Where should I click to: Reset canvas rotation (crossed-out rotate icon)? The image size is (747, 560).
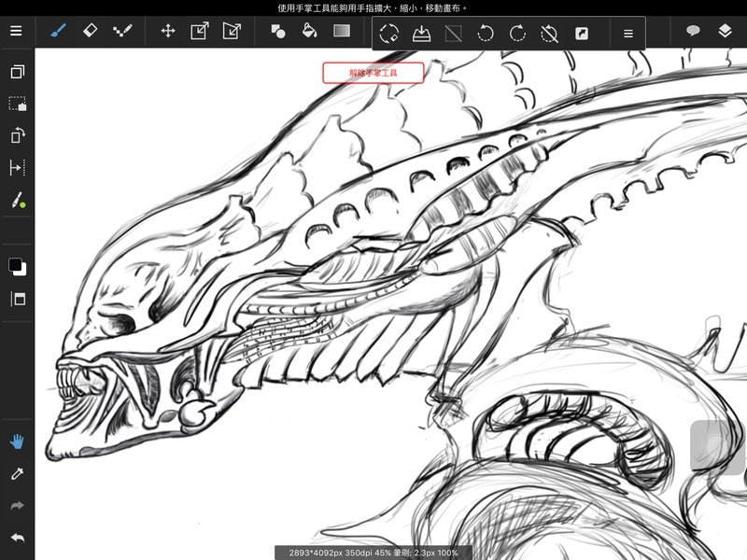click(549, 34)
